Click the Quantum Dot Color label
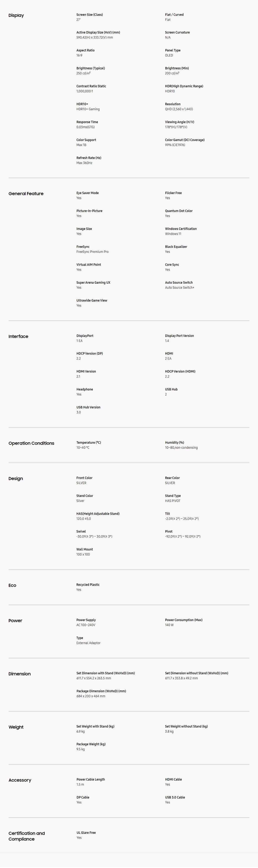 coord(178,211)
